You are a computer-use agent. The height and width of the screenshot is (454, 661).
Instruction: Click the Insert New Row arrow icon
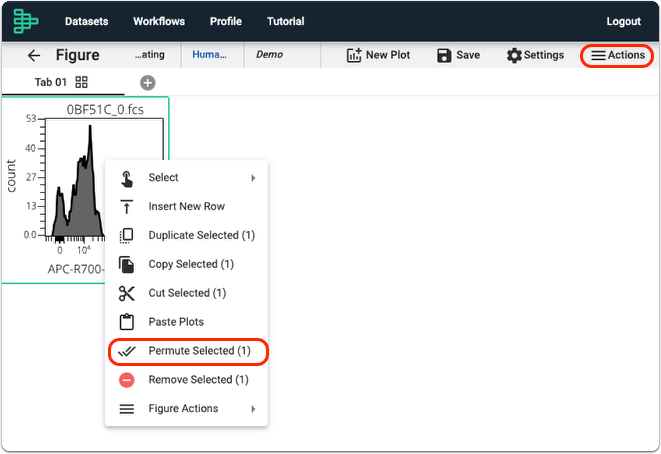pyautogui.click(x=126, y=207)
